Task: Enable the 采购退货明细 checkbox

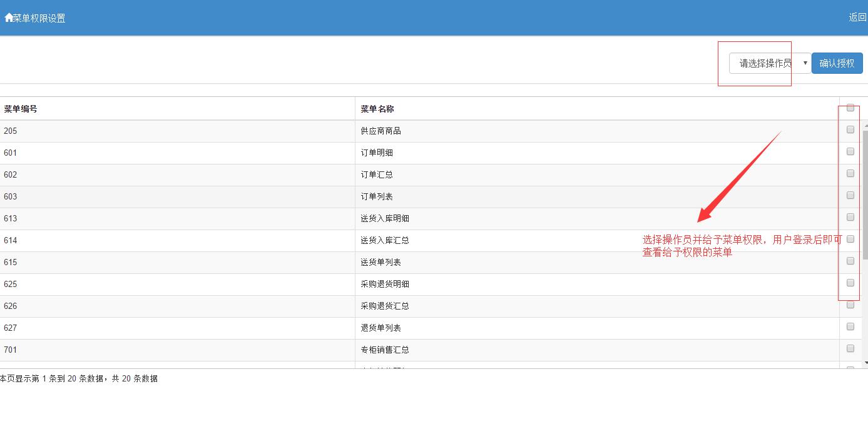Action: (x=850, y=283)
